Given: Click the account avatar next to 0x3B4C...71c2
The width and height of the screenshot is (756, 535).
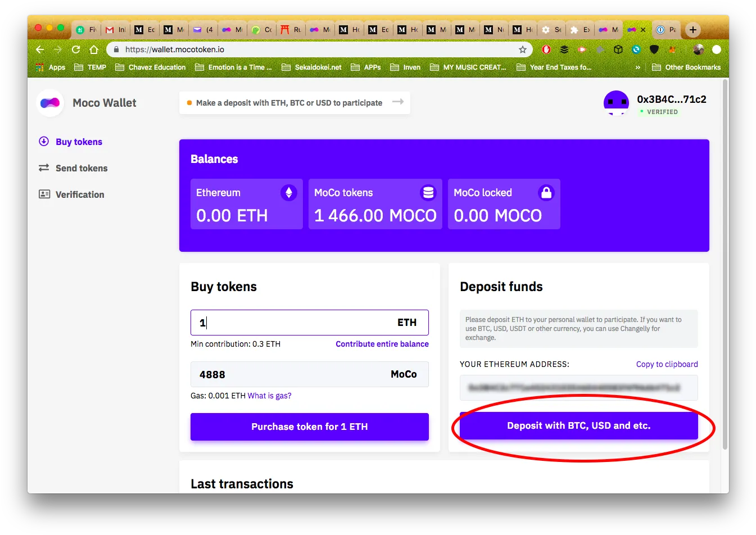Looking at the screenshot, I should [x=616, y=103].
